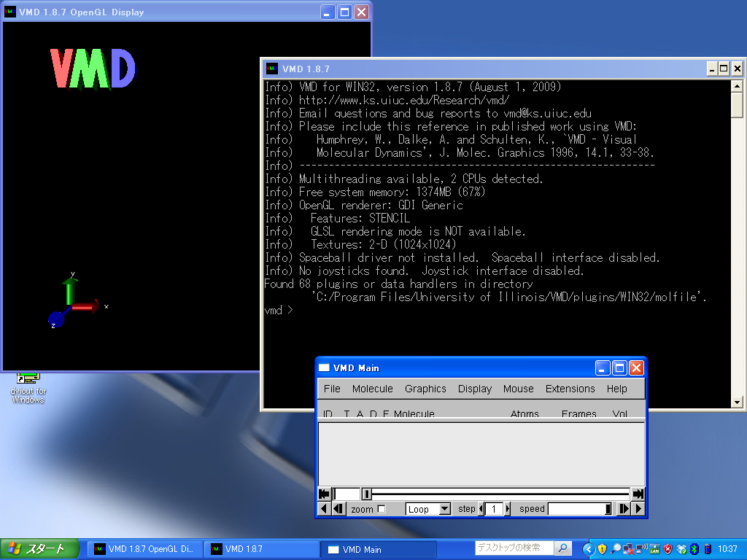This screenshot has height=560, width=747.
Task: Increase the step value with right arrow
Action: 508,509
